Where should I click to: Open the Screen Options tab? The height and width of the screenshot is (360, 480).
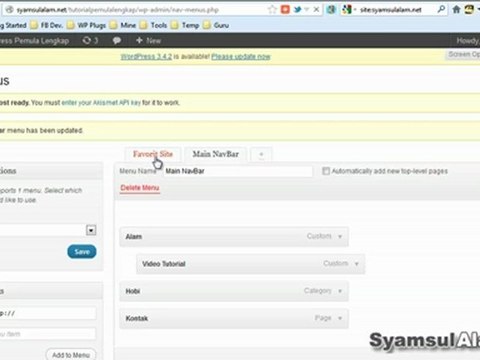point(463,54)
